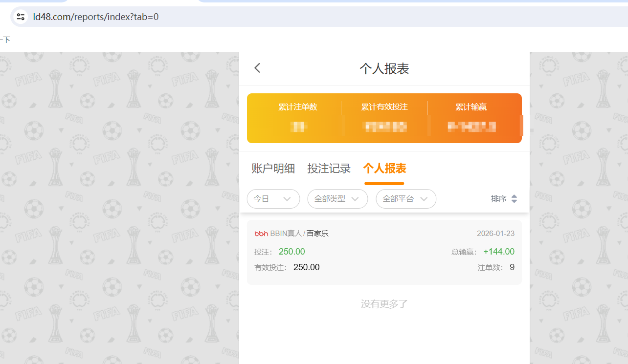Open the 投注记录 tab
The height and width of the screenshot is (364, 628).
[329, 168]
